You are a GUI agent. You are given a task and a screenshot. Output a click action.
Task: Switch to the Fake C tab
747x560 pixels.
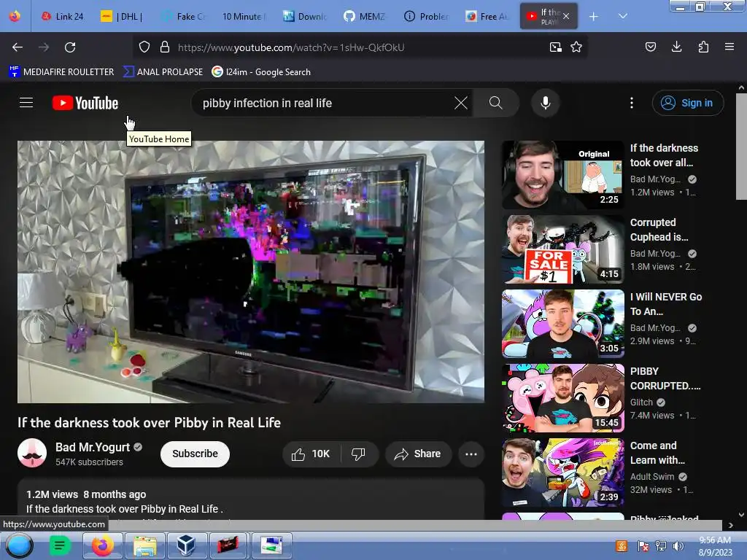pos(183,17)
